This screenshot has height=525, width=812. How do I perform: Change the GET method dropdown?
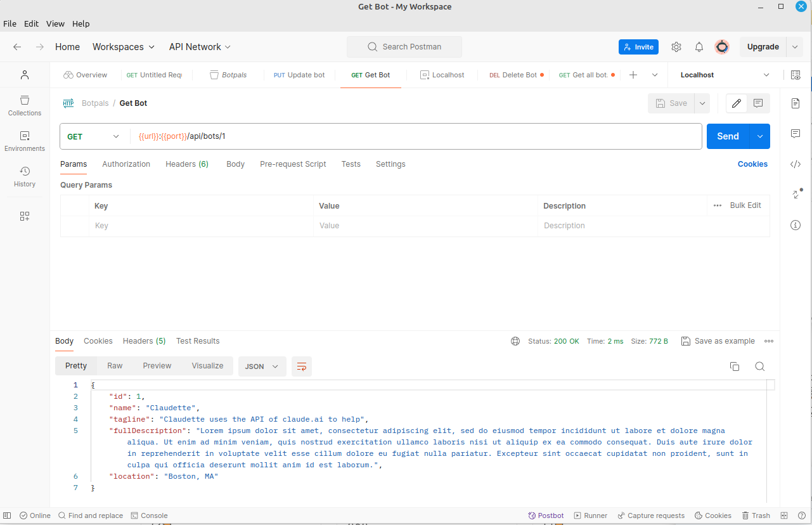93,136
